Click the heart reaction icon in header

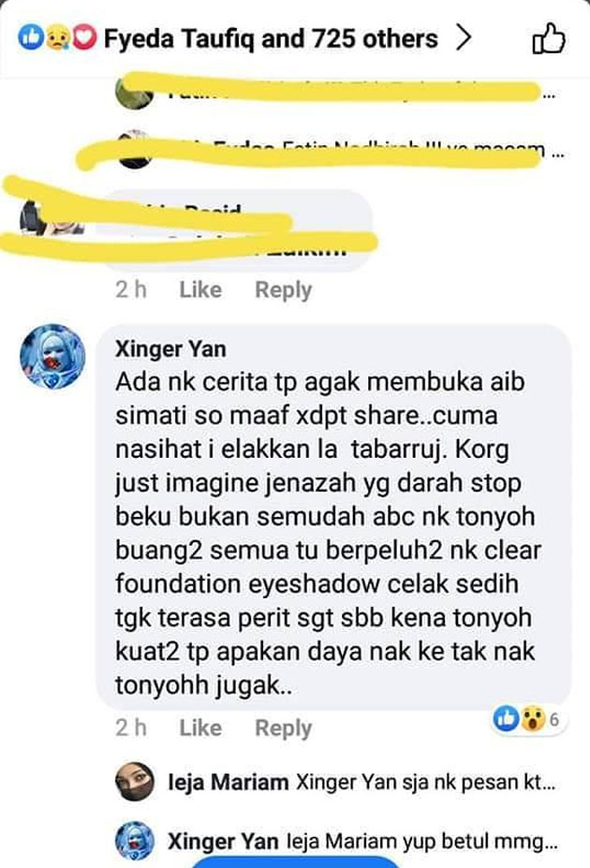click(x=83, y=37)
